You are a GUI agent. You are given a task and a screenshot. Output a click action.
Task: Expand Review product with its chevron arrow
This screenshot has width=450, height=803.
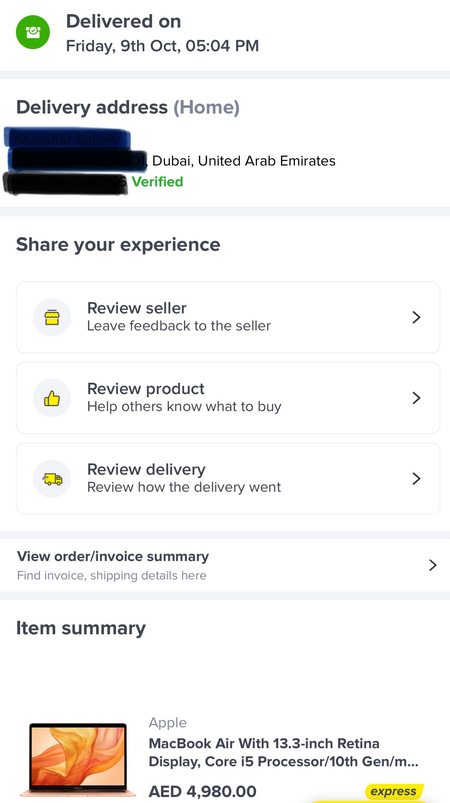(416, 398)
